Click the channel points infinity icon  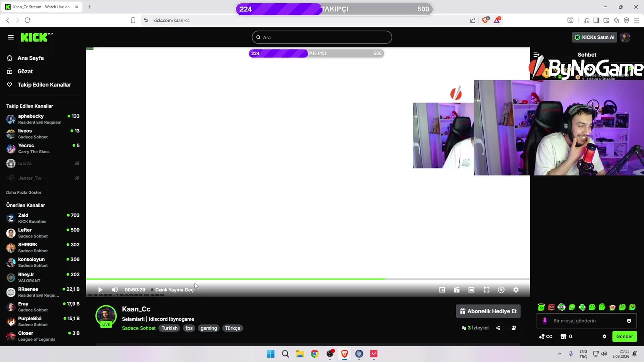tap(546, 337)
